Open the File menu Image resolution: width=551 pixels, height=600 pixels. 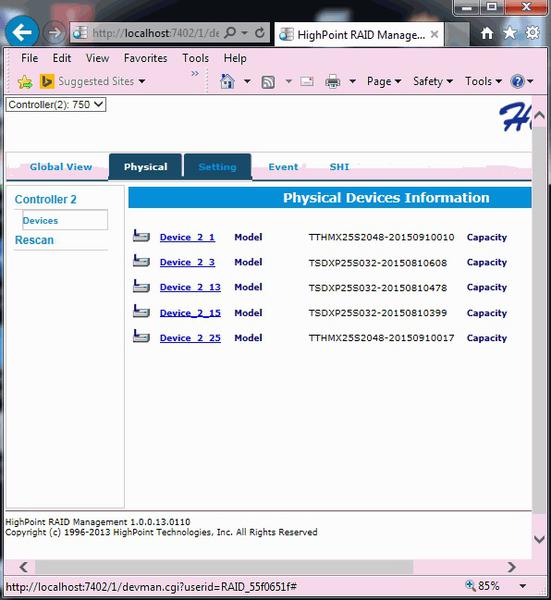(x=29, y=58)
